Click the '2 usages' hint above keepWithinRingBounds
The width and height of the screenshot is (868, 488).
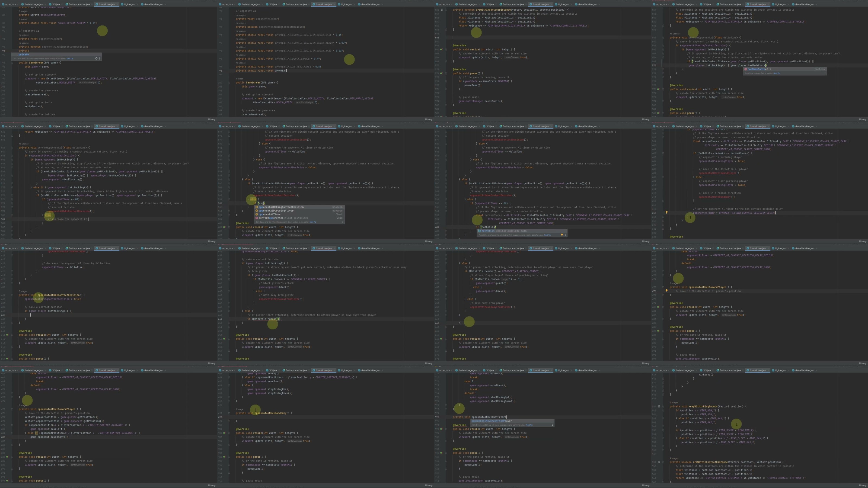point(674,402)
